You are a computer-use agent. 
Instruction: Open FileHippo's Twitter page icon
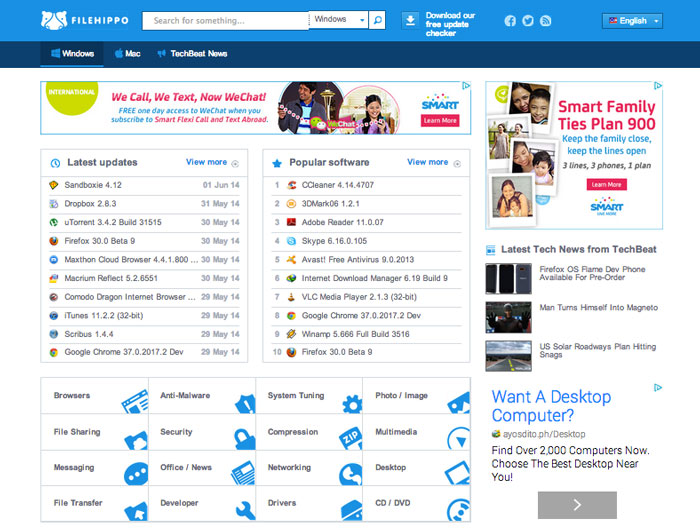[x=527, y=21]
